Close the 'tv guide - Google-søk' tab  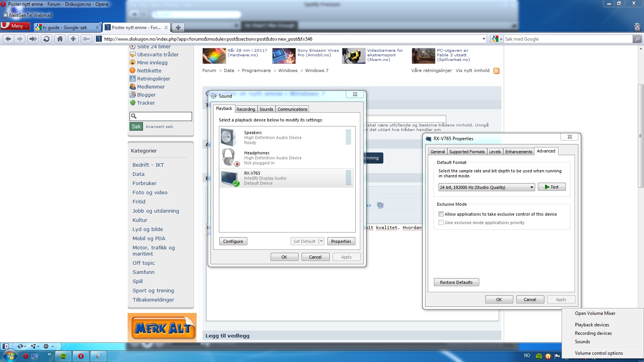97,28
